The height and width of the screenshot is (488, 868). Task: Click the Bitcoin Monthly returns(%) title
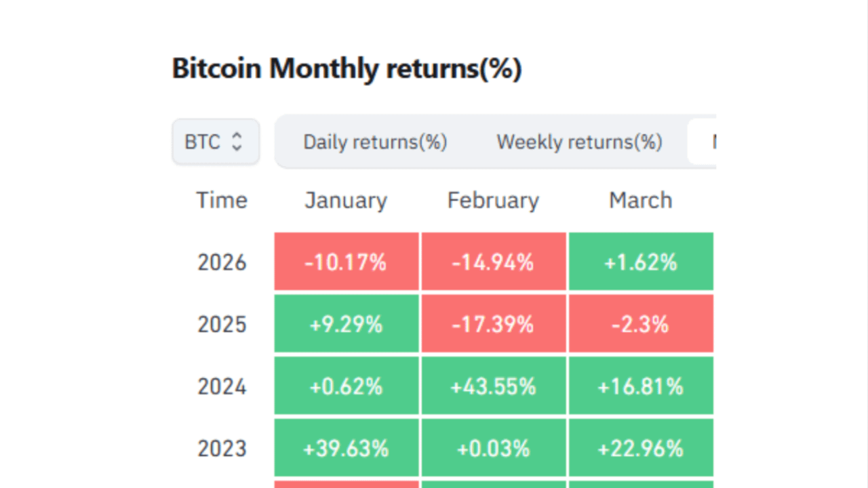(347, 68)
